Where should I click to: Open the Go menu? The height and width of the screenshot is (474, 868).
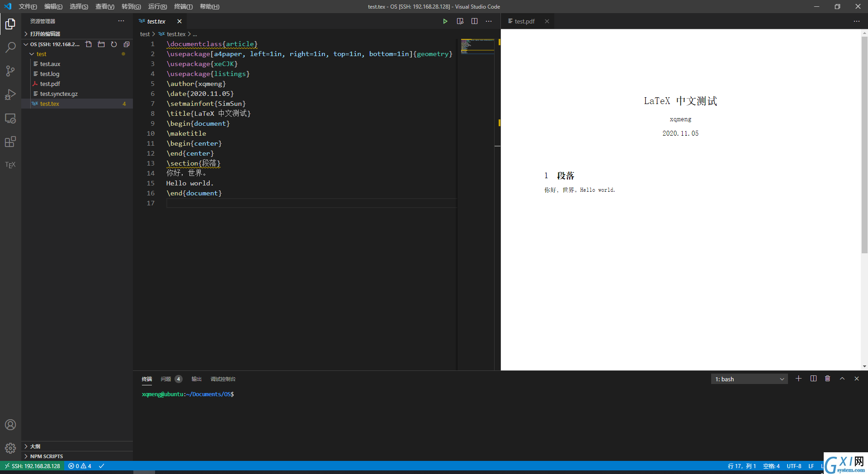pos(131,6)
